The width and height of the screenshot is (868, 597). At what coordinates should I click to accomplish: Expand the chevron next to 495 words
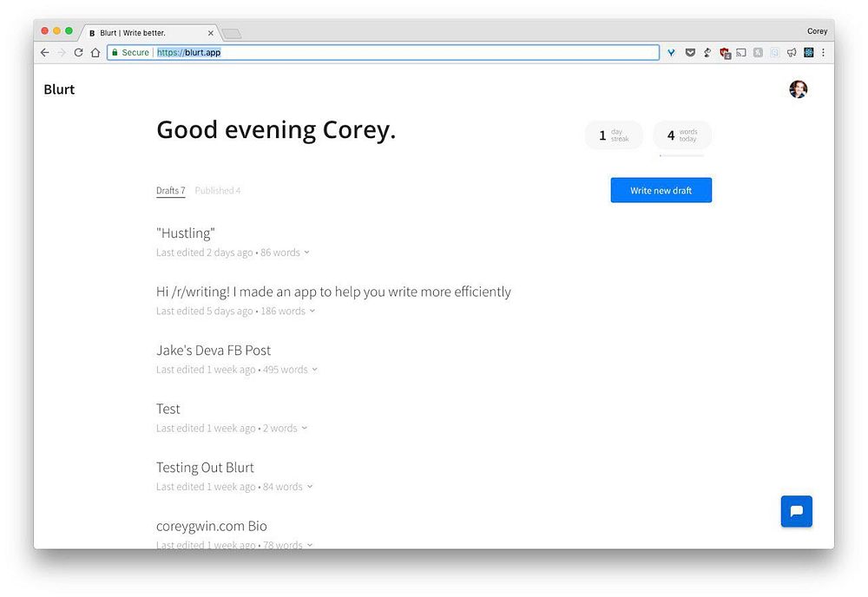pos(314,370)
